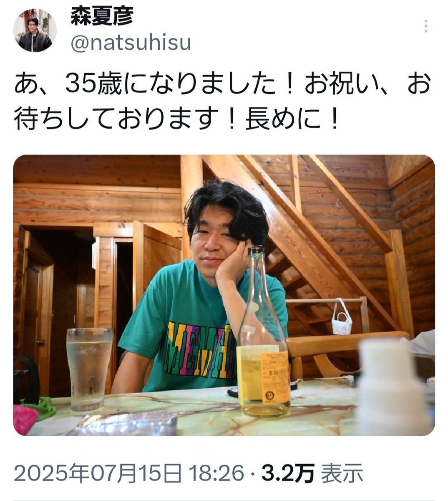The height and width of the screenshot is (501, 448).
Task: Open the post date 2025年07月15日
Action: coord(98,473)
